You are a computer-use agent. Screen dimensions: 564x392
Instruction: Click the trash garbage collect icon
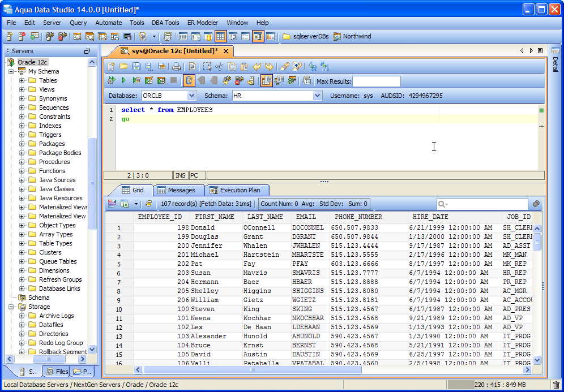pyautogui.click(x=556, y=385)
